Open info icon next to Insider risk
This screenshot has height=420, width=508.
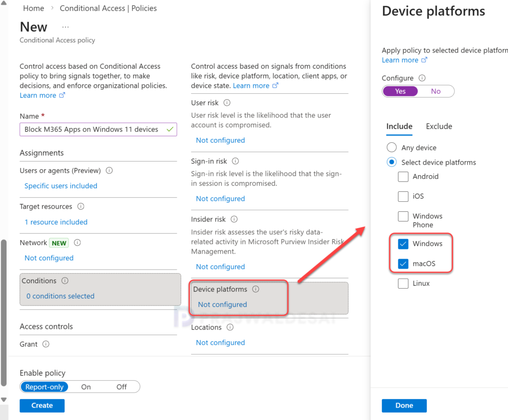(234, 219)
